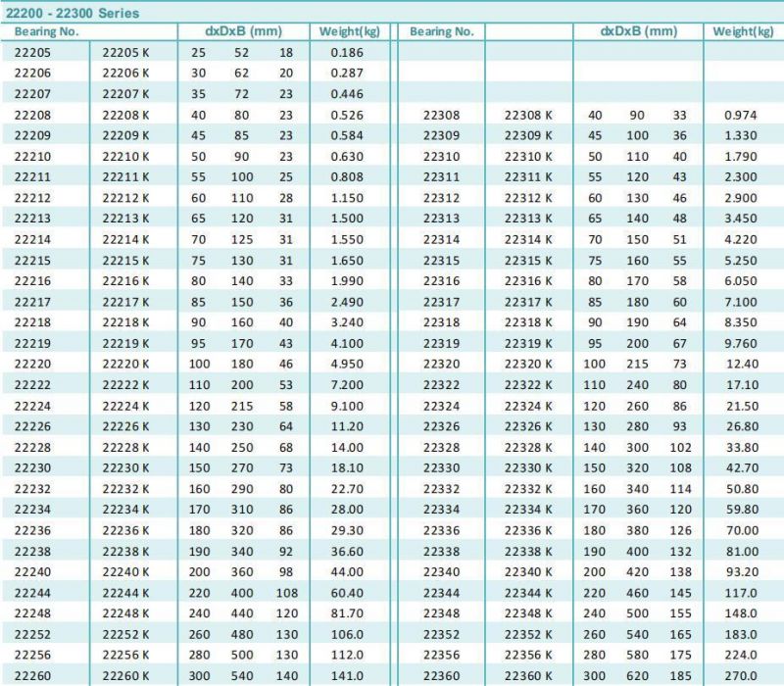Viewport: 784px width, 686px height.
Task: Click bearing number 22308
Action: [442, 115]
